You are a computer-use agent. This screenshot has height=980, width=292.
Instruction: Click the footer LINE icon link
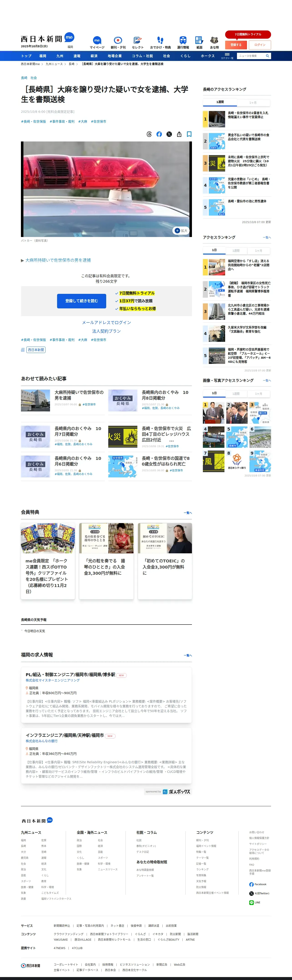255,902
